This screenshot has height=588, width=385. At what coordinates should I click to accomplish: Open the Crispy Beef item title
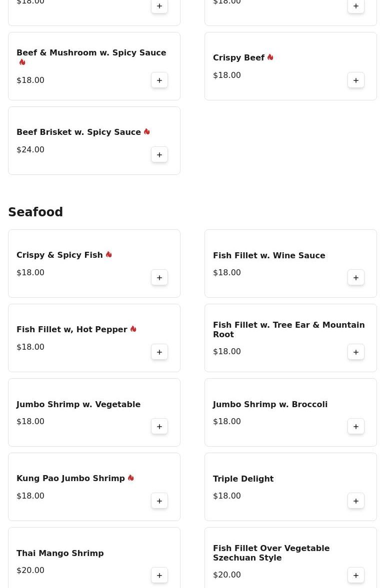pyautogui.click(x=238, y=58)
